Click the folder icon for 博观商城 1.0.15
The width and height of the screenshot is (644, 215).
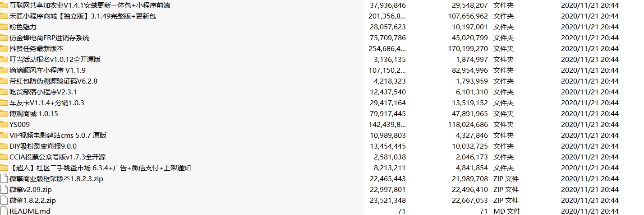pos(4,114)
